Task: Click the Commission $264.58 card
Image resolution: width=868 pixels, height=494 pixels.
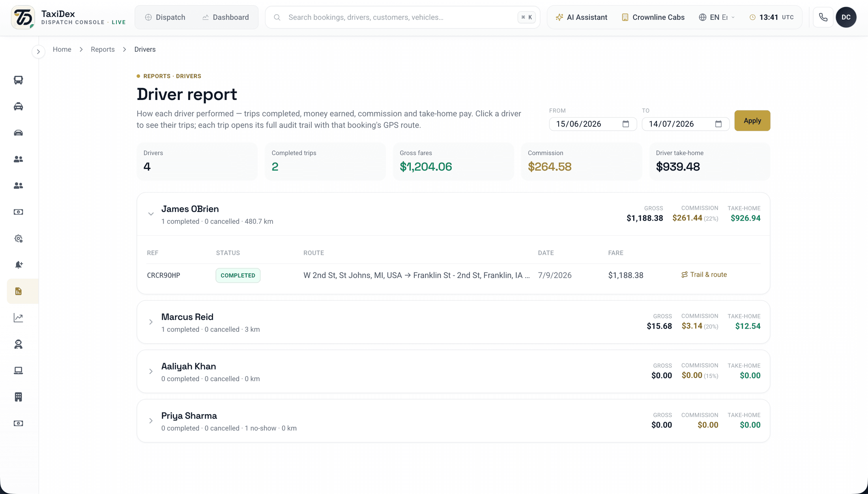Action: [x=581, y=162]
